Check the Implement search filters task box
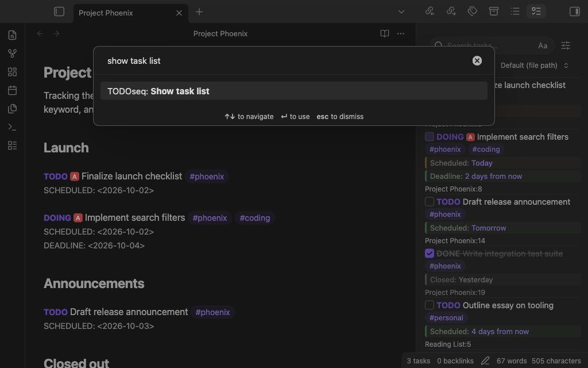588x368 pixels. (430, 137)
